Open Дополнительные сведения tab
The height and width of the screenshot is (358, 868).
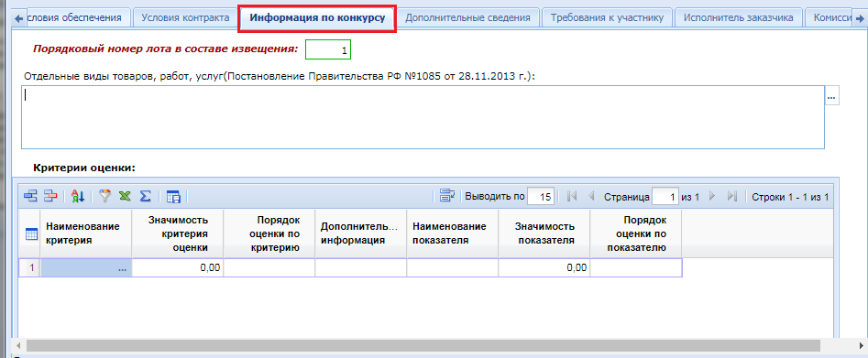(x=467, y=17)
